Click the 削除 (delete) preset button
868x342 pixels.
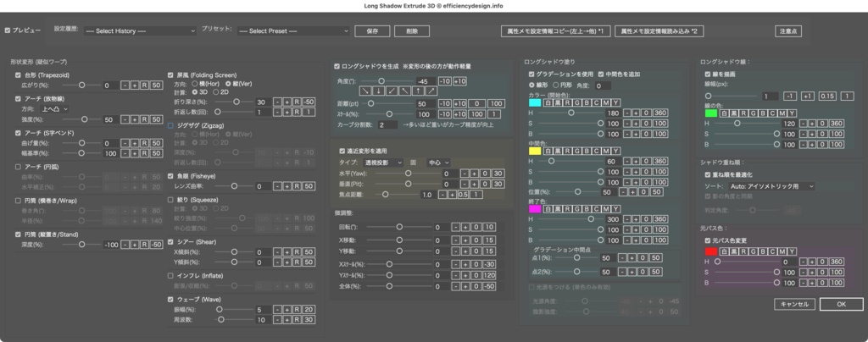pyautogui.click(x=412, y=31)
